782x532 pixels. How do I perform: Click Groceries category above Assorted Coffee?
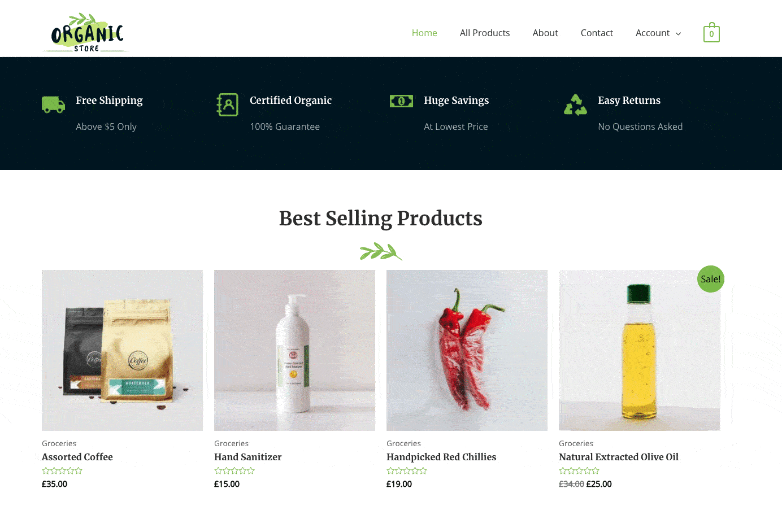pyautogui.click(x=59, y=443)
